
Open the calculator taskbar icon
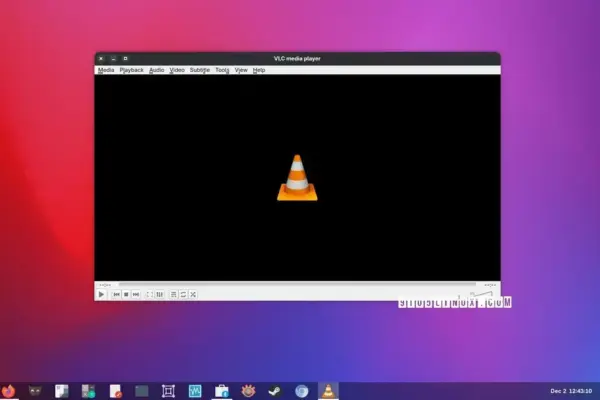coord(88,391)
